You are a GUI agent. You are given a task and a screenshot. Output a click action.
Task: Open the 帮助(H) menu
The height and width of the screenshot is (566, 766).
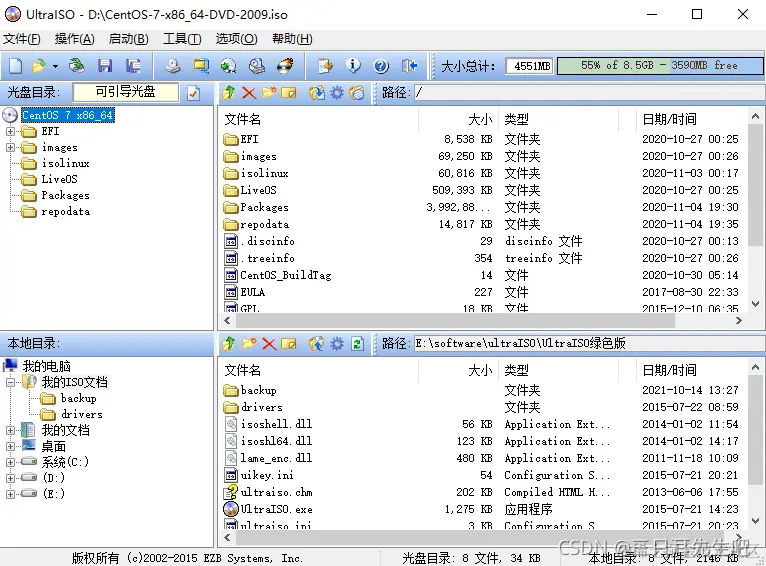coord(292,39)
